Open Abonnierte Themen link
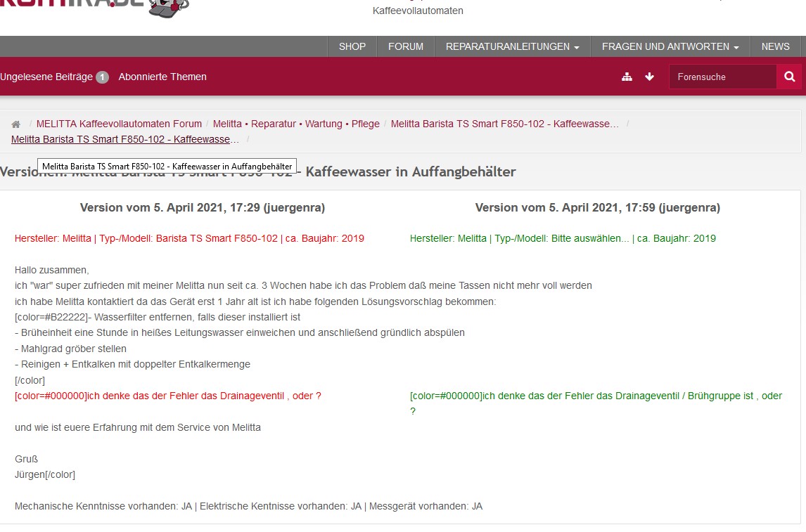Screen dimensions: 806x532 [162, 77]
